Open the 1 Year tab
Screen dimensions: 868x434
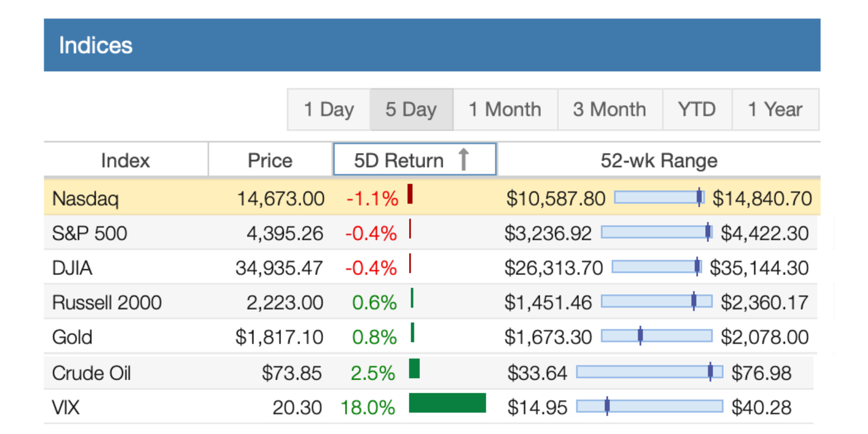tap(775, 110)
